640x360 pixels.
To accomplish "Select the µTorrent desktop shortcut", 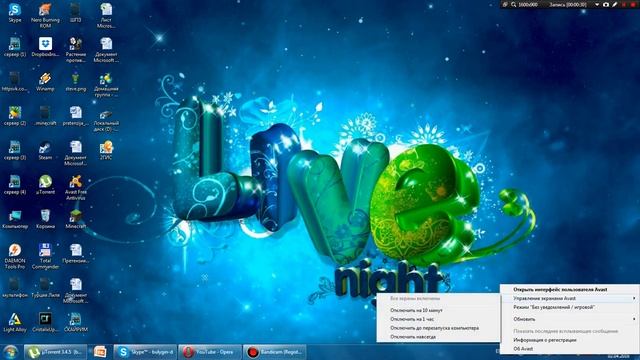I will point(45,184).
